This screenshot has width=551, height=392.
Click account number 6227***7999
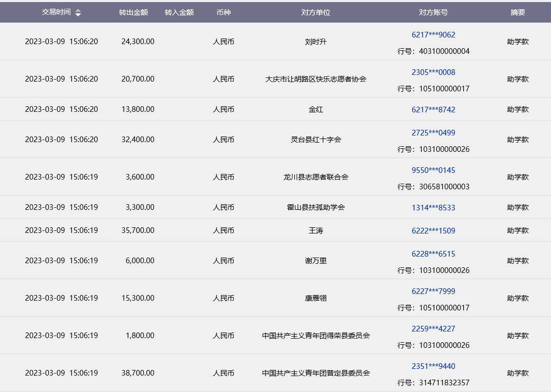(433, 291)
